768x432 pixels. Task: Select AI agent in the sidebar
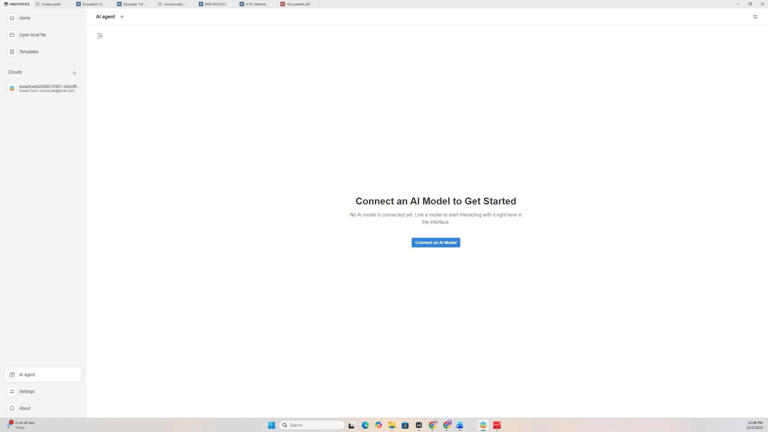coord(43,375)
